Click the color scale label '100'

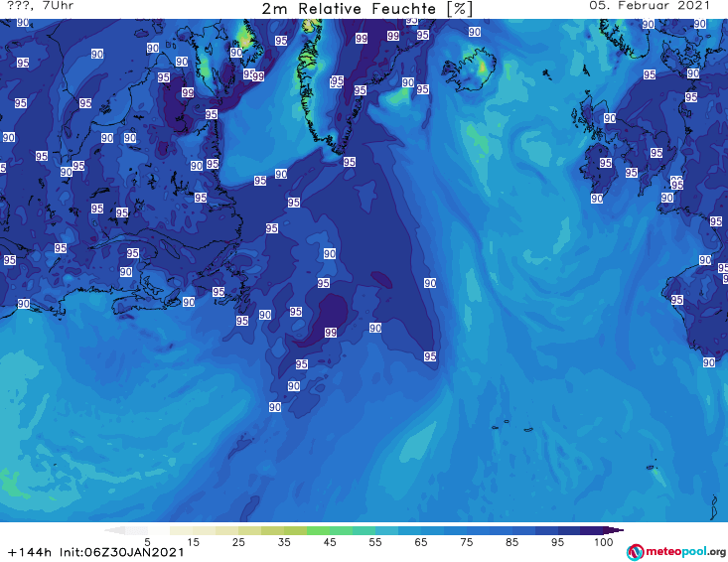(x=604, y=542)
